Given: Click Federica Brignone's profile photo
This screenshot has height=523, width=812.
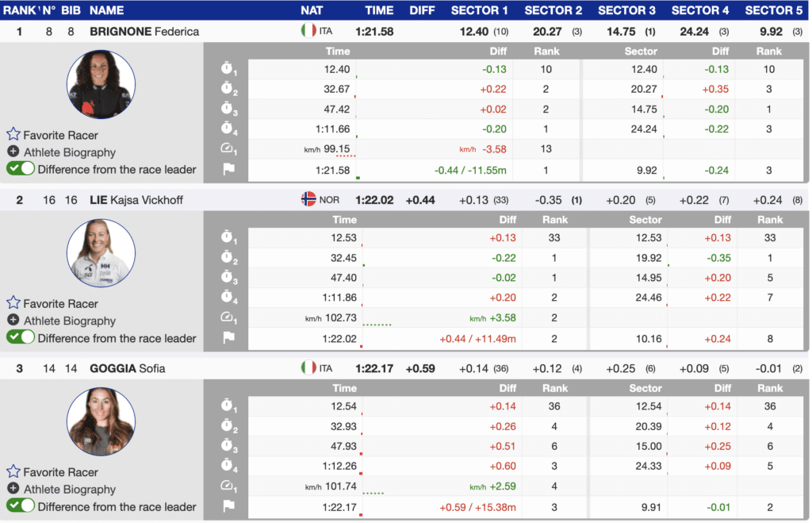Looking at the screenshot, I should pos(101,84).
